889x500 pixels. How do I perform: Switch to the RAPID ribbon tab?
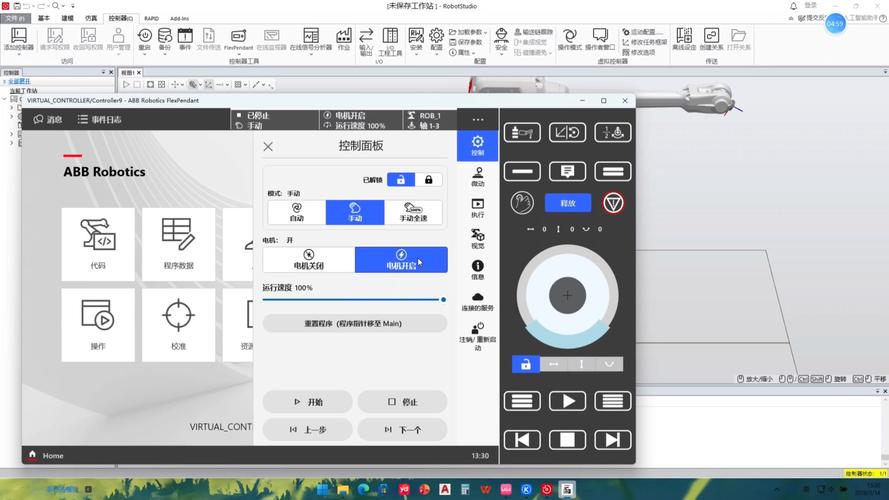point(151,18)
